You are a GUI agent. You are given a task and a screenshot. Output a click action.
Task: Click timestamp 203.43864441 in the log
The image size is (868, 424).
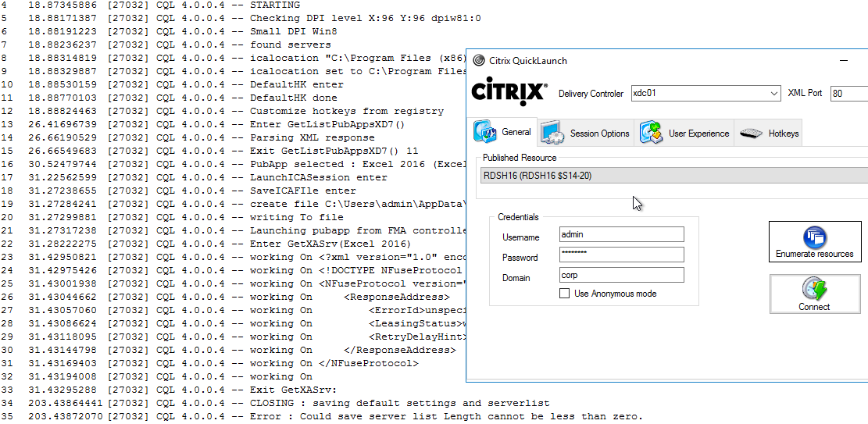pyautogui.click(x=66, y=404)
